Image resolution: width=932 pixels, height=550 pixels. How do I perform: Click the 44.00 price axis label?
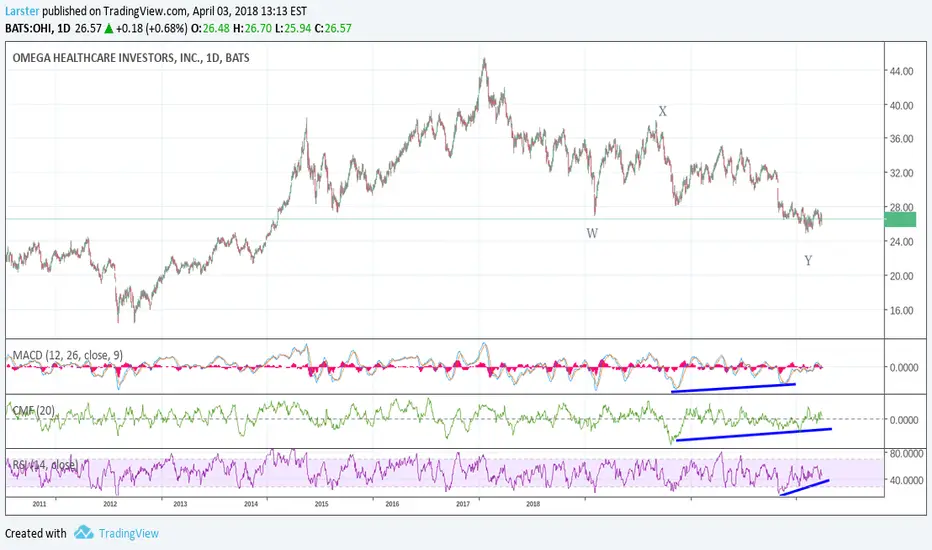click(x=901, y=71)
